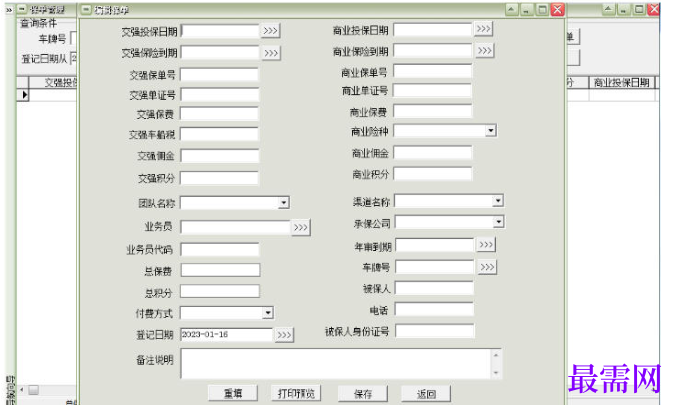Click the 重填 button
Image resolution: width=680 pixels, height=410 pixels.
click(x=233, y=394)
